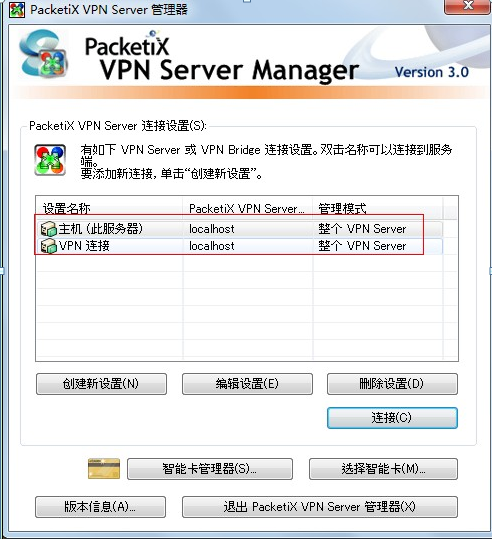Open 编辑设置(E) to edit the setting
This screenshot has height=539, width=492.
247,384
